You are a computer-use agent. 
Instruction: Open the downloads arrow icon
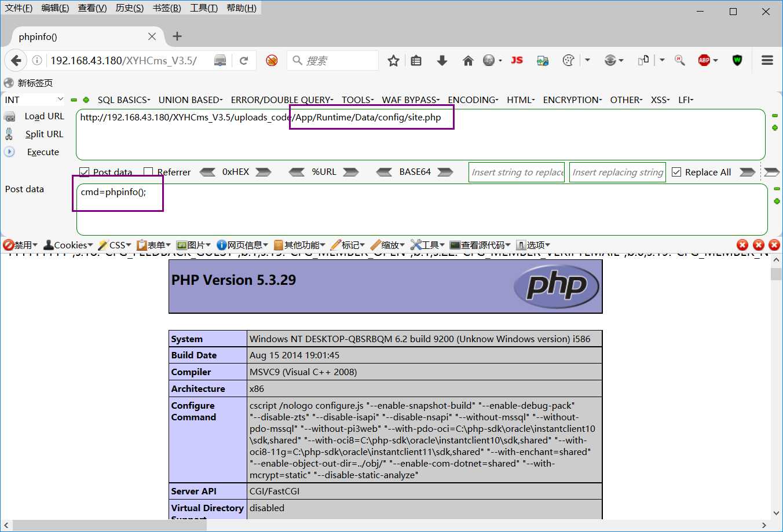click(x=442, y=60)
